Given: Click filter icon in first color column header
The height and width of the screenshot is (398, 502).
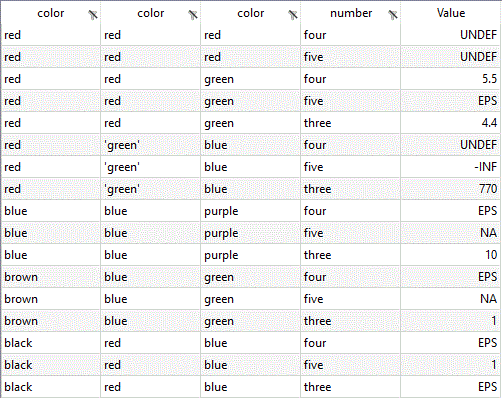Looking at the screenshot, I should 93,15.
